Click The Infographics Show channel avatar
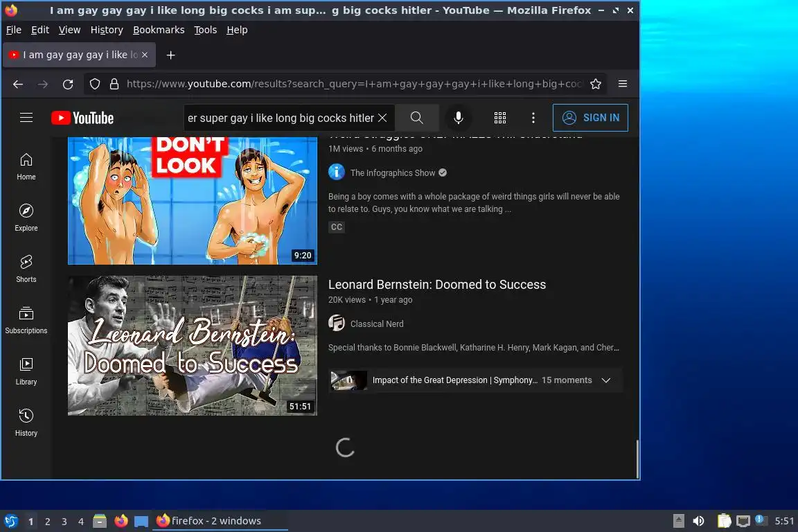The image size is (798, 532). (337, 172)
